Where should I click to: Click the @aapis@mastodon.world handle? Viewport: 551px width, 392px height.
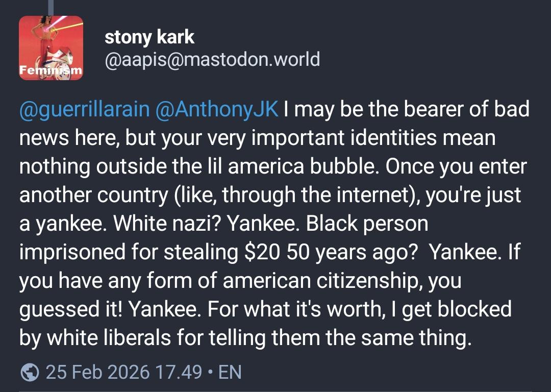[x=212, y=60]
